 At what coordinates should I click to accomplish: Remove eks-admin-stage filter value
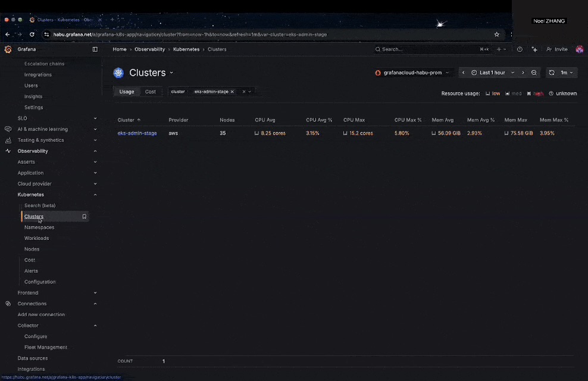point(232,92)
